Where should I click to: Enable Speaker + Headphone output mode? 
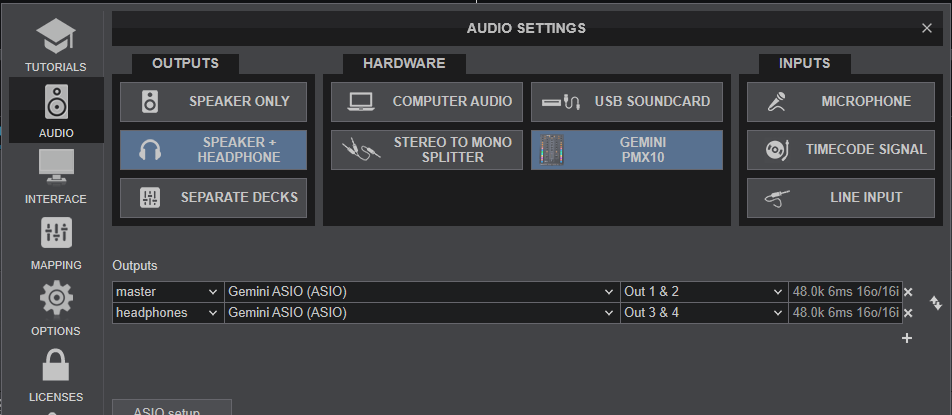click(x=213, y=150)
